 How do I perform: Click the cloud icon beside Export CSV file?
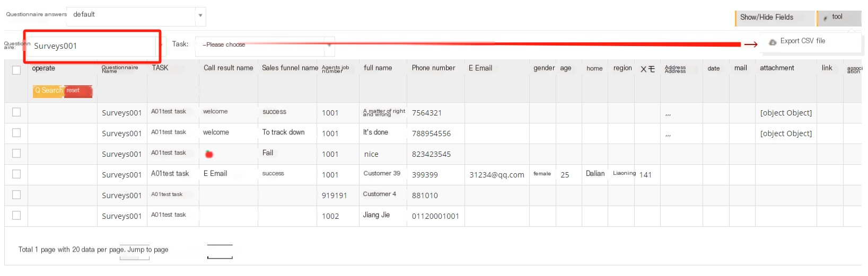[x=773, y=41]
